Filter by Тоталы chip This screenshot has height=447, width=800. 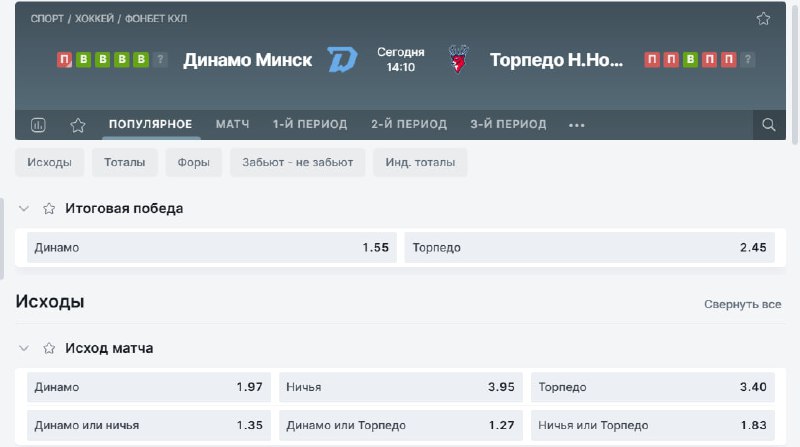[x=124, y=162]
